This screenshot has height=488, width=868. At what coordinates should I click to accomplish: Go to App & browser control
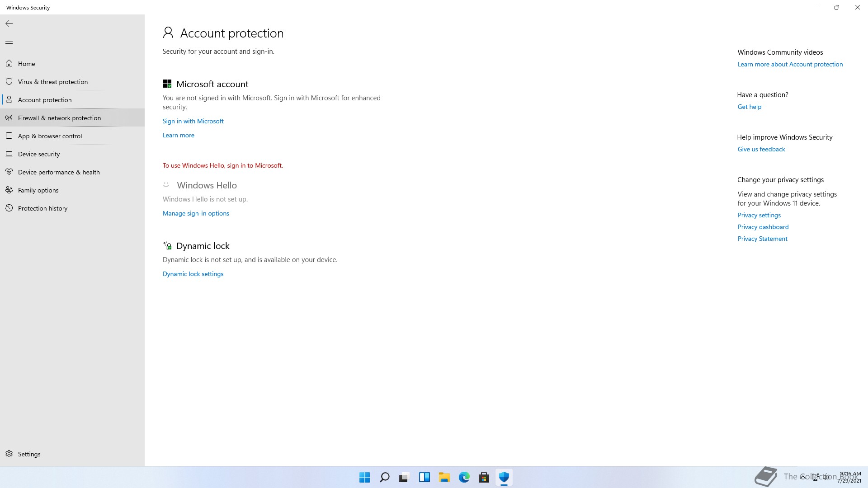(72, 136)
